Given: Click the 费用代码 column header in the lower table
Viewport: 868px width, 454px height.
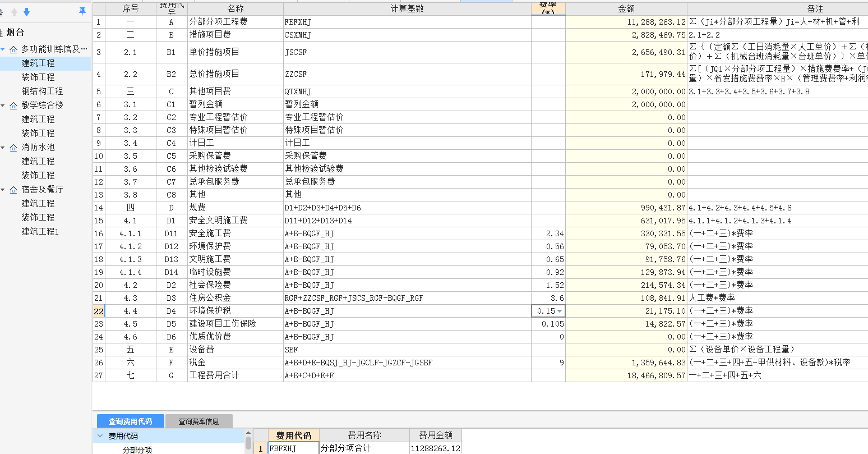Looking at the screenshot, I should (x=294, y=435).
